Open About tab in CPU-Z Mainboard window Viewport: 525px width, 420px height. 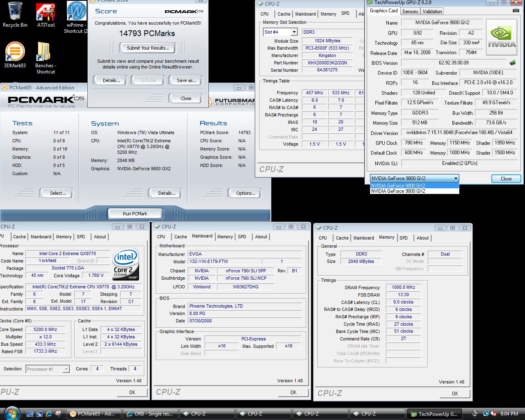coord(261,237)
